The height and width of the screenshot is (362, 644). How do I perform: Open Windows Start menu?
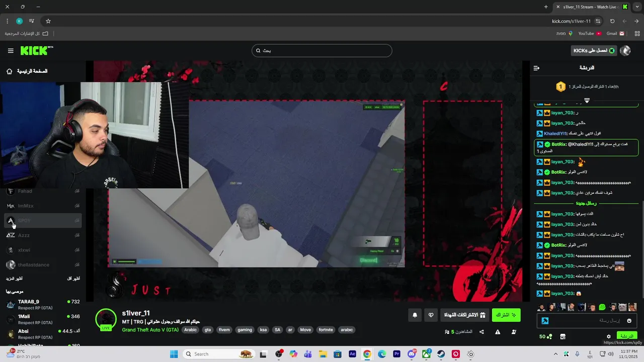[x=174, y=354]
